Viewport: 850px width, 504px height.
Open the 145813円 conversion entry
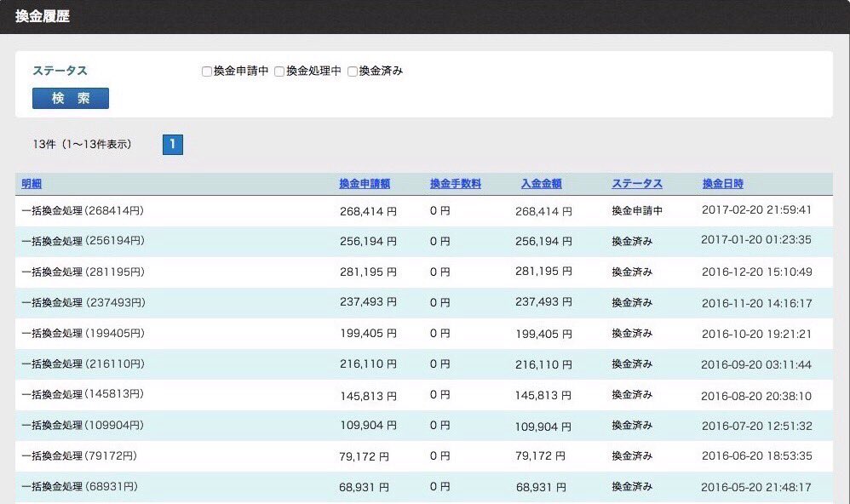pyautogui.click(x=83, y=394)
